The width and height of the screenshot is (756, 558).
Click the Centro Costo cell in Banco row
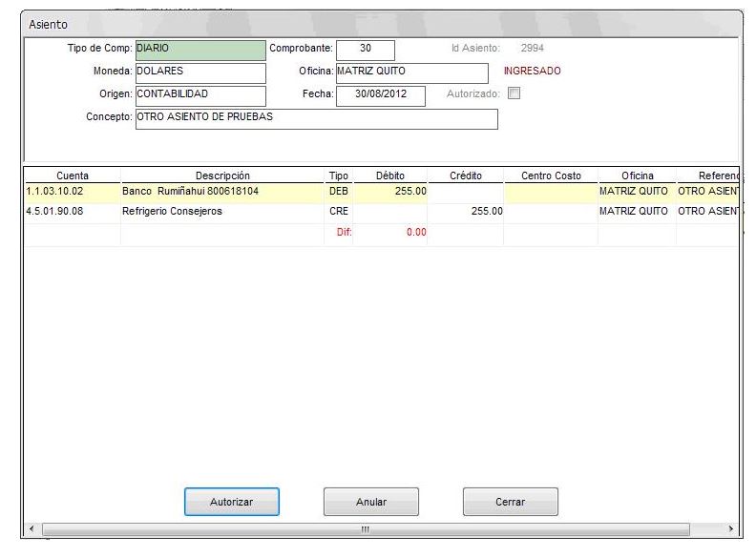pyautogui.click(x=551, y=192)
